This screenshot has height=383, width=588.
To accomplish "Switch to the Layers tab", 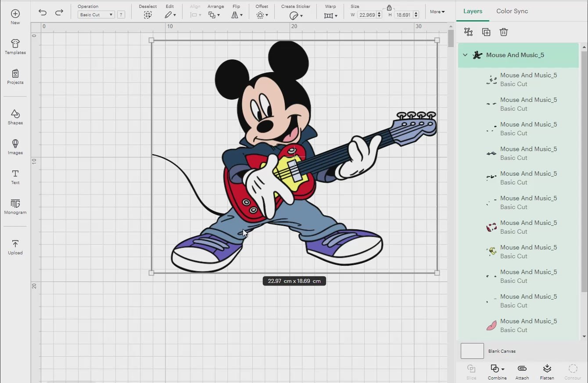I will pos(473,11).
